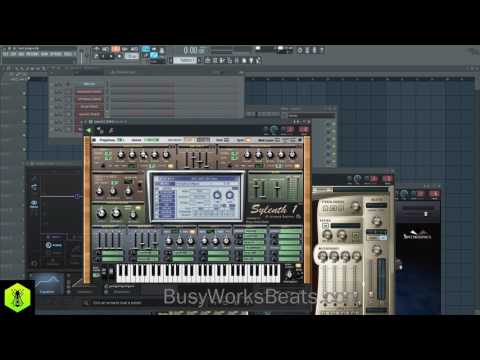The height and width of the screenshot is (360, 480).
Task: Click the first of four knobs in beige plugin row
Action: (x=323, y=256)
